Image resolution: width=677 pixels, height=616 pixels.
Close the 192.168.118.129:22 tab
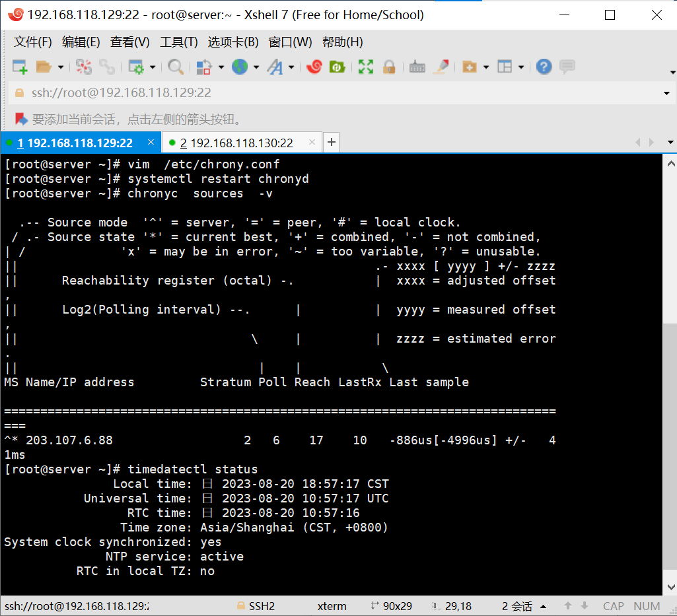click(151, 142)
